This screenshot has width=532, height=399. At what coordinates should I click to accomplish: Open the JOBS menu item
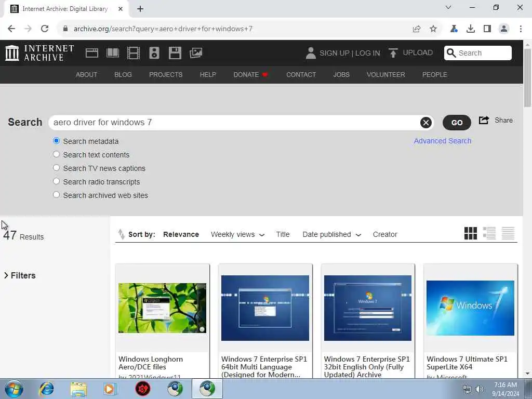coord(341,75)
